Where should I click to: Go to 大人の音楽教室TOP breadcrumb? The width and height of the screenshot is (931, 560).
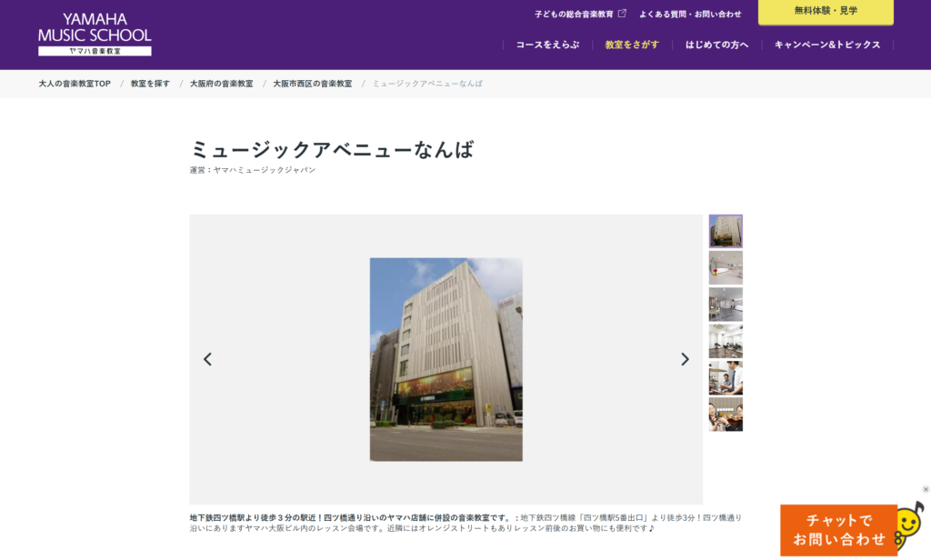click(x=75, y=84)
